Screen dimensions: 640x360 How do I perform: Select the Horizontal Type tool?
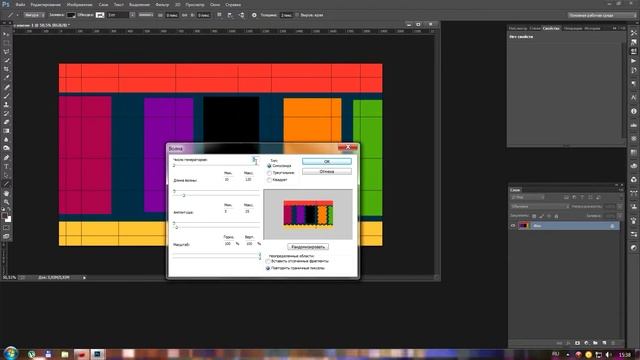tap(6, 167)
